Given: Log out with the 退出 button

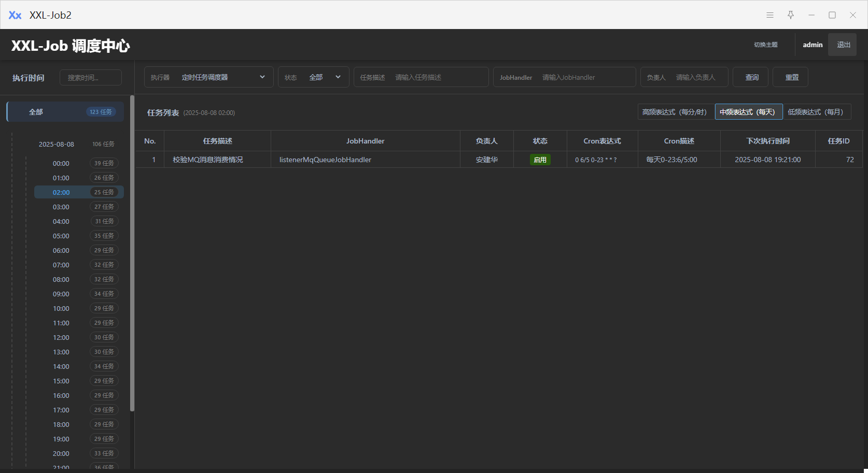Looking at the screenshot, I should click(x=843, y=45).
